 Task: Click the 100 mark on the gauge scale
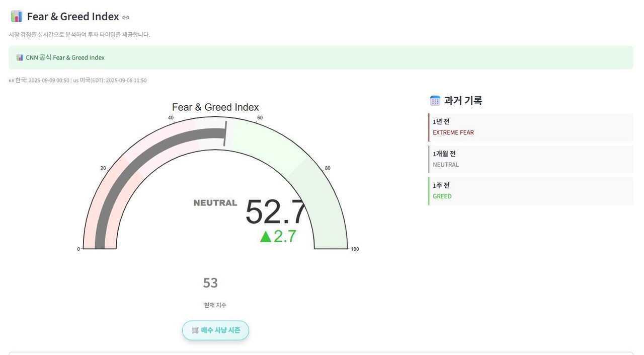[x=355, y=248]
